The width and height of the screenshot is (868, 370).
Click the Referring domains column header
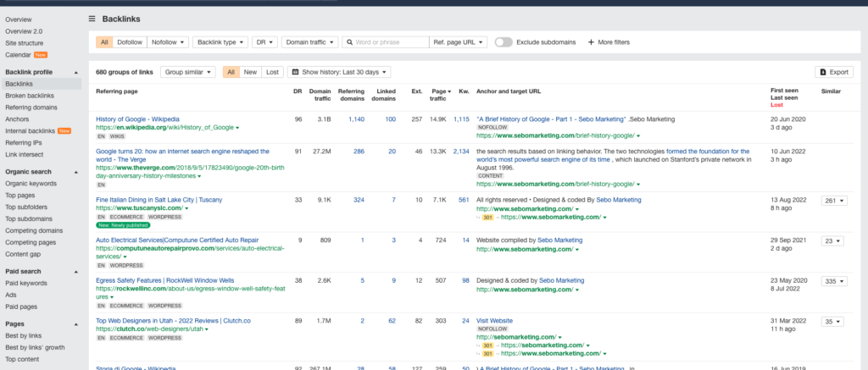(x=351, y=95)
